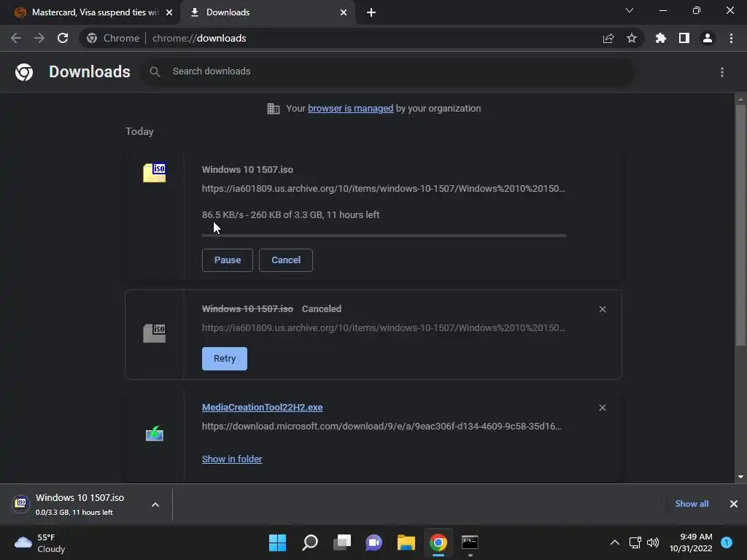Click the MediaCreationTool file icon

pyautogui.click(x=155, y=434)
